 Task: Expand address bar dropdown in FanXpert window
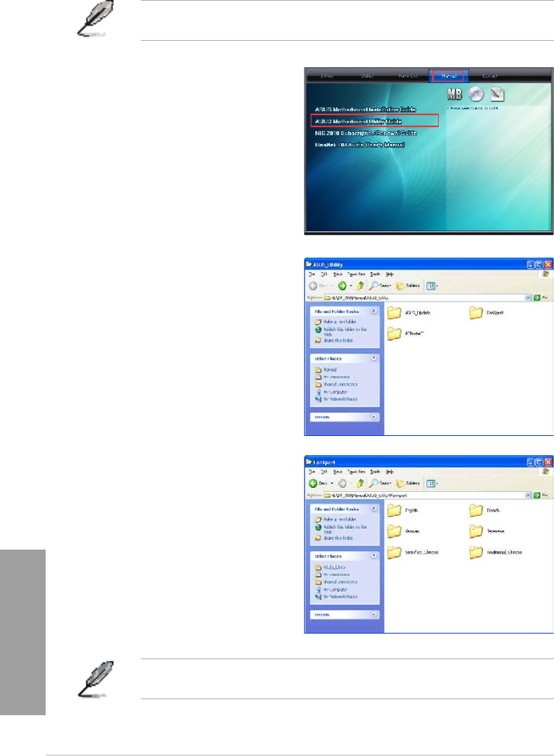click(x=528, y=495)
